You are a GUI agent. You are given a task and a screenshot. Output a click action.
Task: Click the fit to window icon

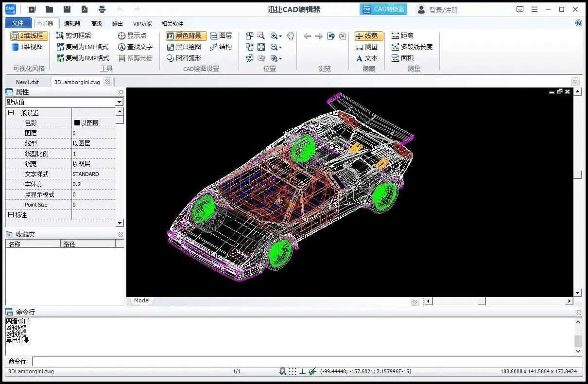click(261, 47)
